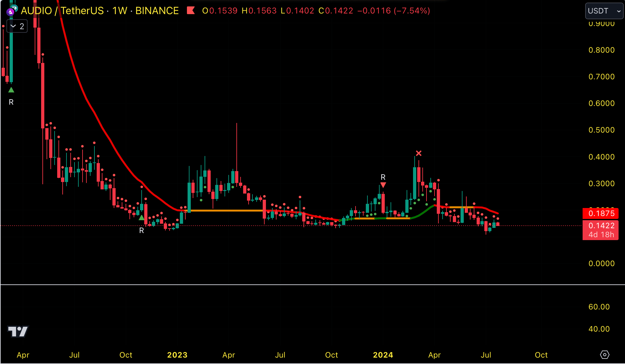This screenshot has height=364, width=625.
Task: Click the opening price value O0.1539
Action: pyautogui.click(x=220, y=11)
